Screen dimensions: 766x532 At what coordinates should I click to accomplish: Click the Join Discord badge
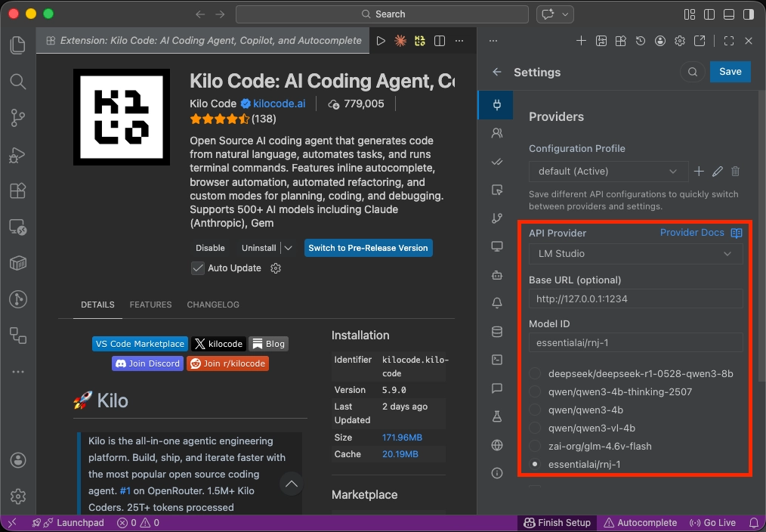coord(147,363)
